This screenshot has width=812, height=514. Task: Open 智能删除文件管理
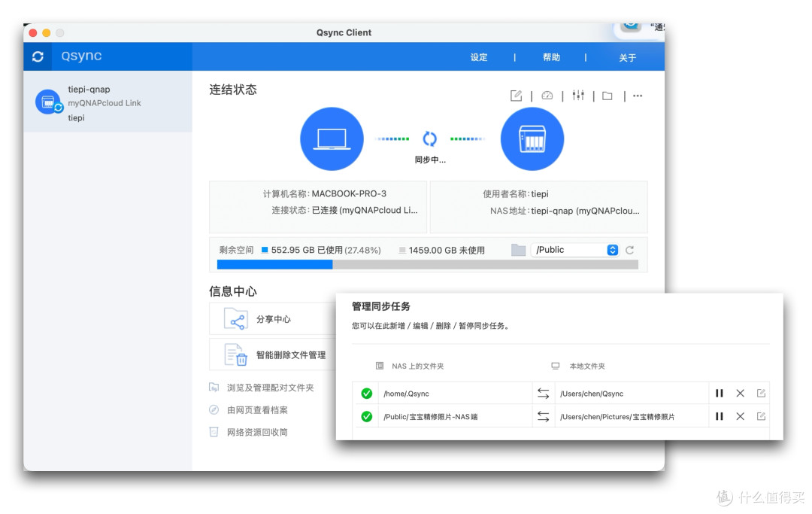290,355
